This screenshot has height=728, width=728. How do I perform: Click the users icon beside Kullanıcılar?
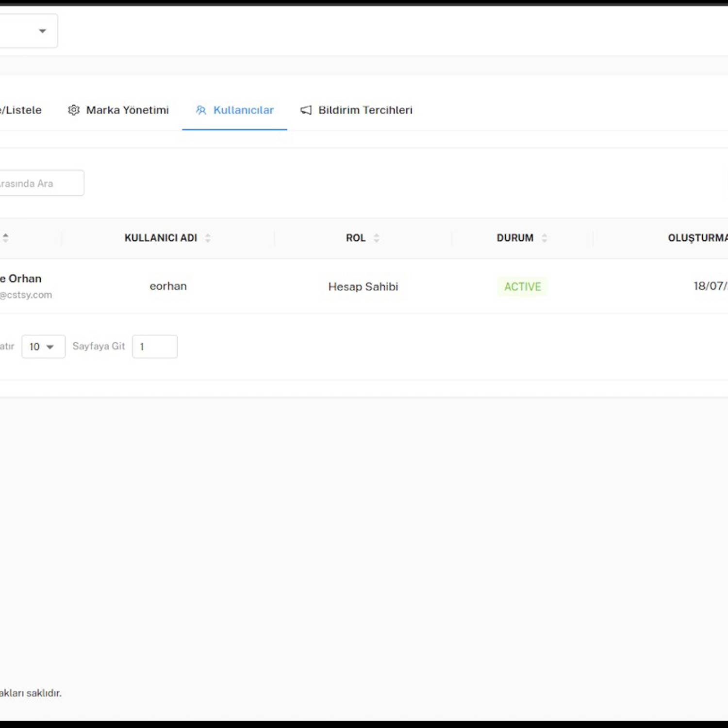tap(201, 110)
